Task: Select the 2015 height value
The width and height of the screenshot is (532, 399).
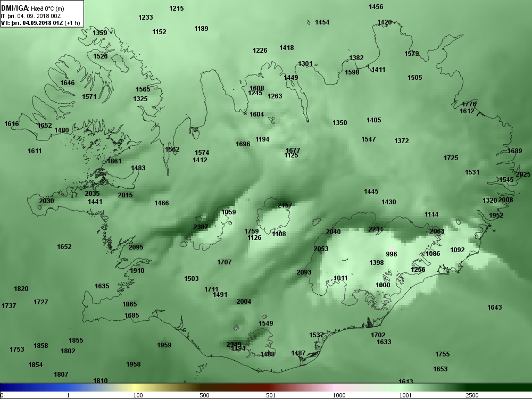Action: point(125,195)
